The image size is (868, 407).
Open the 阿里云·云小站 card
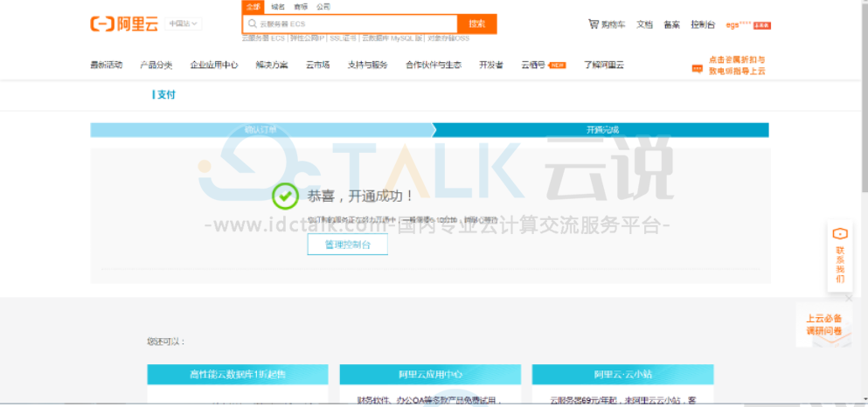(x=622, y=375)
